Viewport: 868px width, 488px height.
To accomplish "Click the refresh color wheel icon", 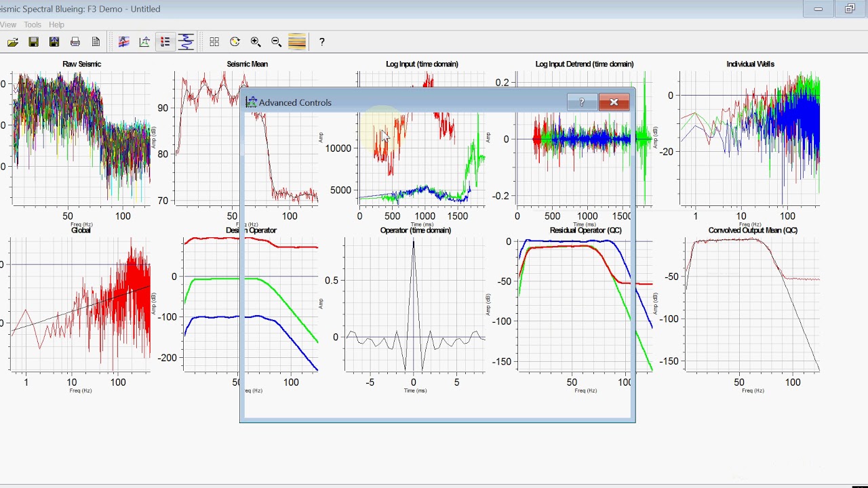I will 235,42.
